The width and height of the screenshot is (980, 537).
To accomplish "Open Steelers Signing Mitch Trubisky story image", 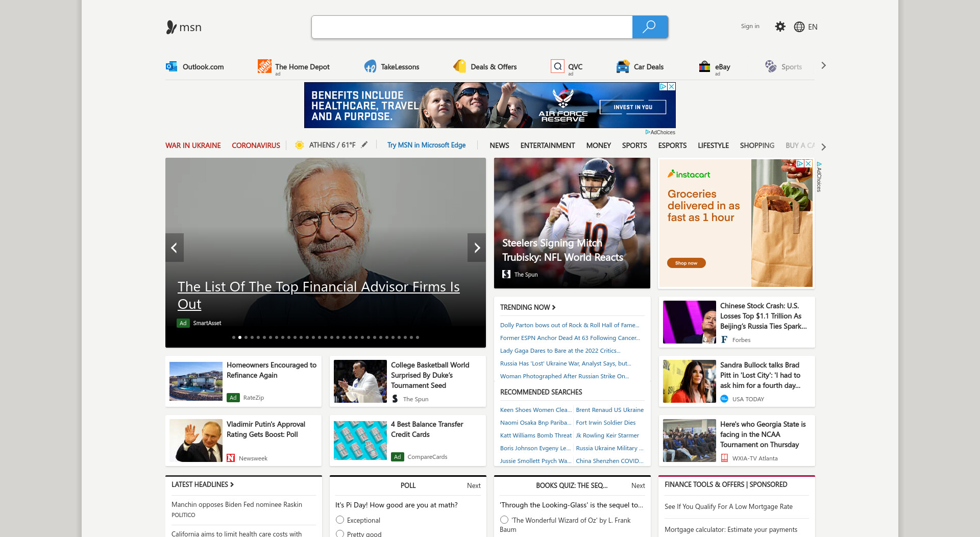I will [x=572, y=223].
